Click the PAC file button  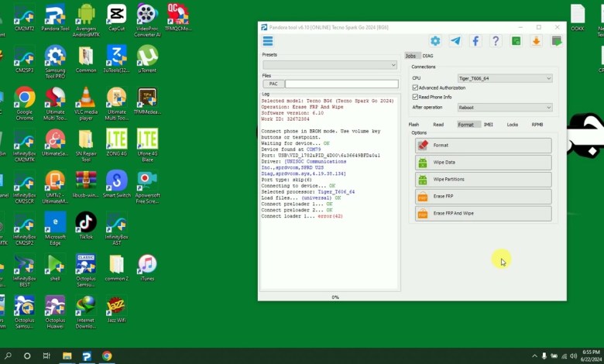pyautogui.click(x=273, y=84)
